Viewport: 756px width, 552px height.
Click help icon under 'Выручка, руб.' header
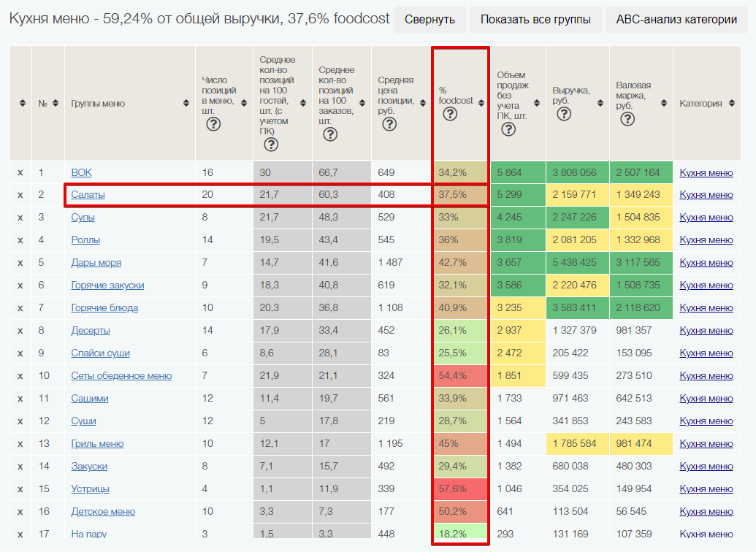click(x=564, y=114)
